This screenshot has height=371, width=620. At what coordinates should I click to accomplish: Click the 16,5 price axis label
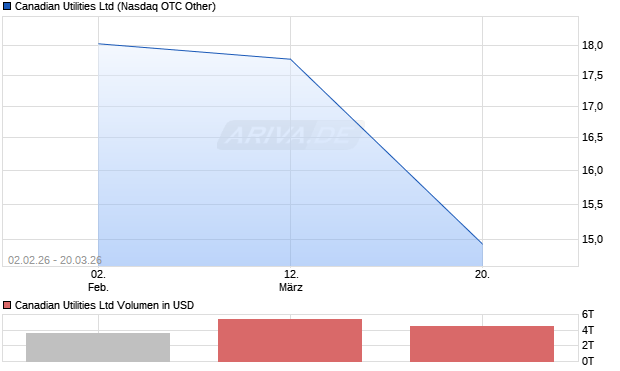point(592,137)
